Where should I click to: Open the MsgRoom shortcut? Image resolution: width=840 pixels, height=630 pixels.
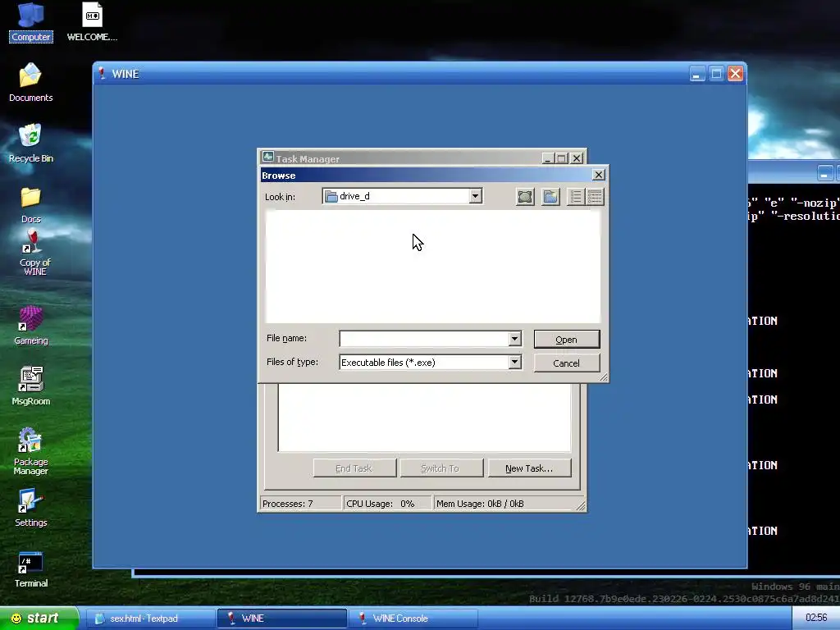pyautogui.click(x=30, y=386)
